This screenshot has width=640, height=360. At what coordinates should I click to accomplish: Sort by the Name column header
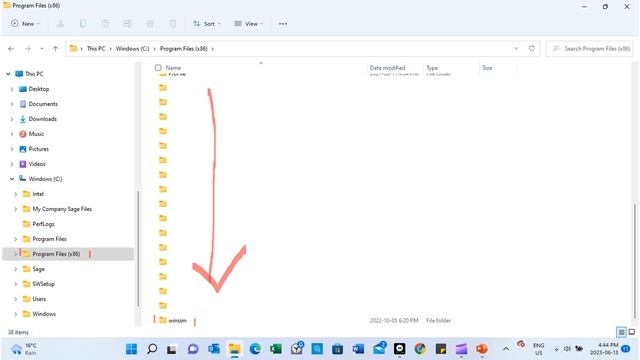(173, 68)
